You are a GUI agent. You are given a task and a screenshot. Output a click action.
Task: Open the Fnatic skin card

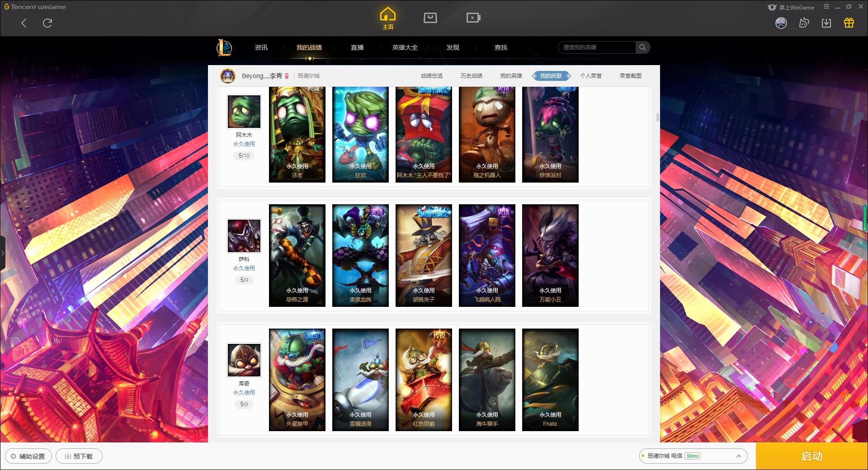(550, 380)
